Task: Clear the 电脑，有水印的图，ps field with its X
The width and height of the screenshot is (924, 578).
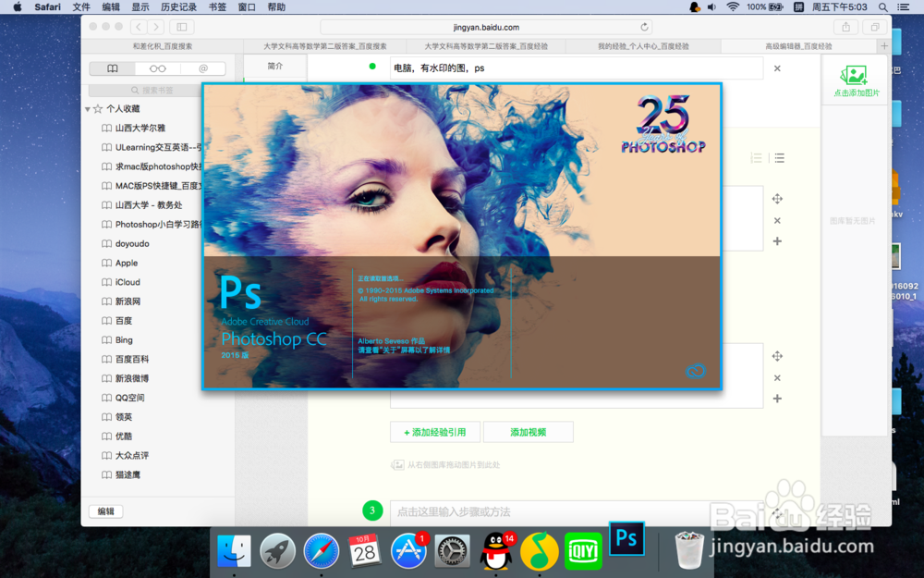Action: point(777,68)
